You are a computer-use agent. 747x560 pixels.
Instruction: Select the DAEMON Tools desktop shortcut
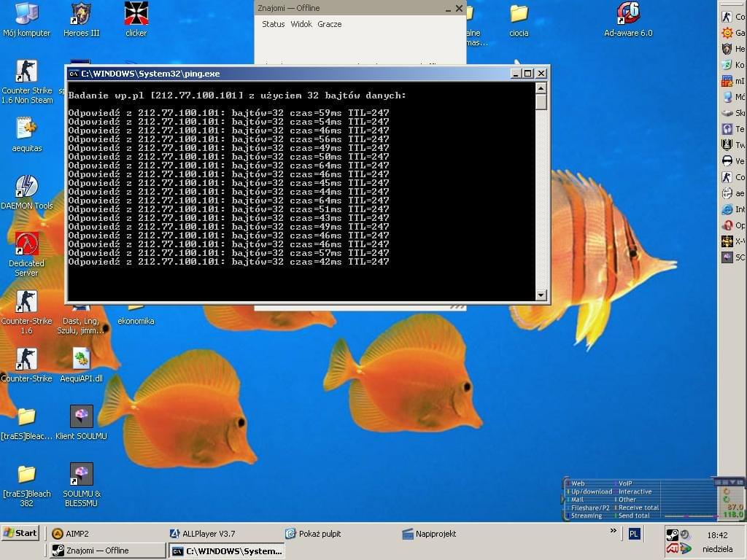27,192
